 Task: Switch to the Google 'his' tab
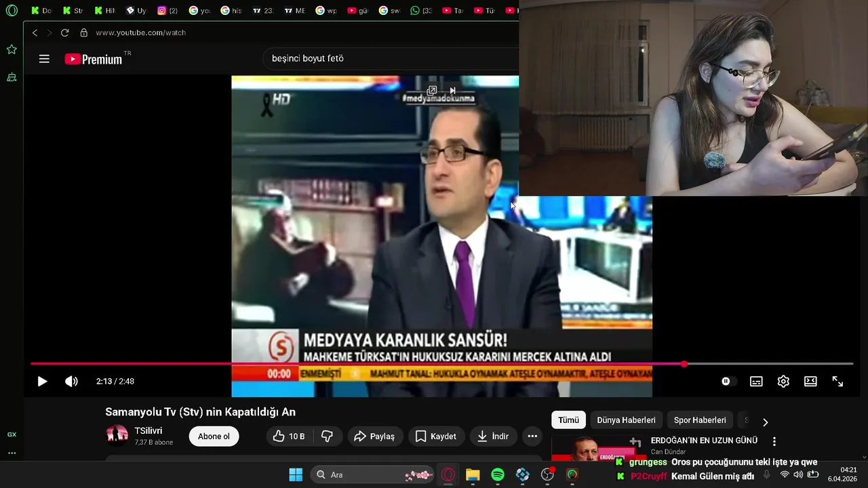point(231,10)
